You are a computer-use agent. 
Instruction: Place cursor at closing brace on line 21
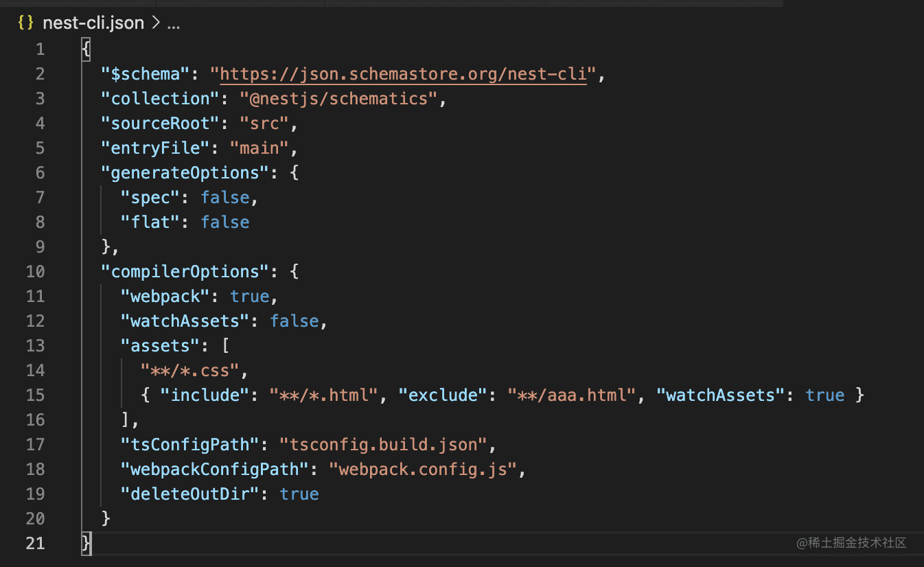86,544
